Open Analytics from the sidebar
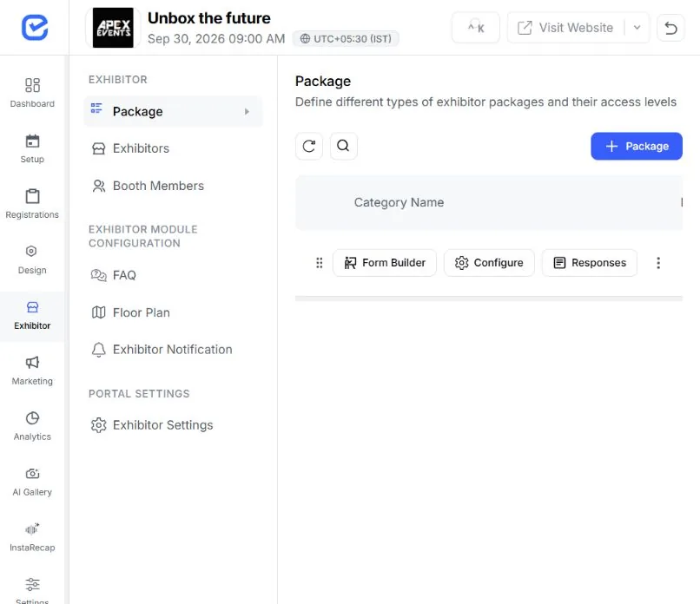 click(x=32, y=426)
